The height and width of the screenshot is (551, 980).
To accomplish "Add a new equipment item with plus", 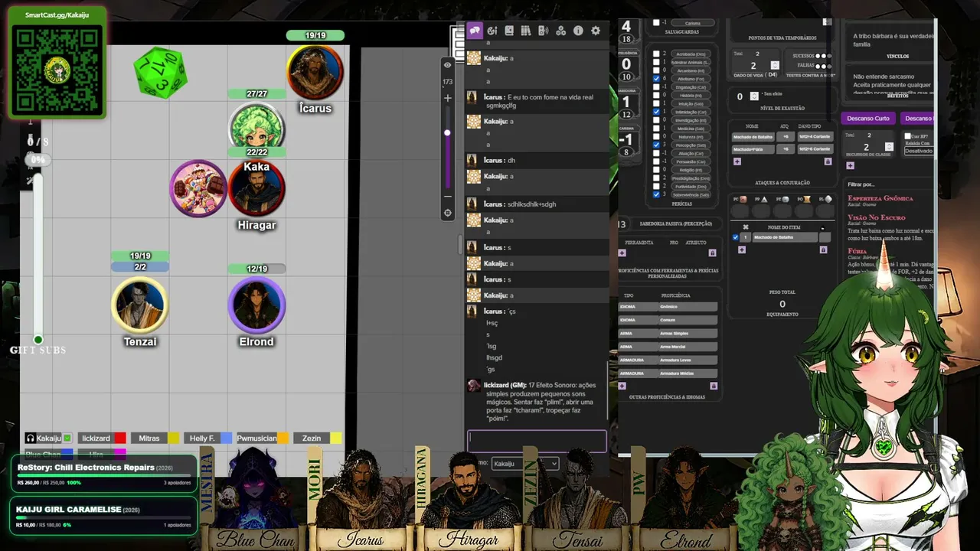I will click(x=742, y=249).
